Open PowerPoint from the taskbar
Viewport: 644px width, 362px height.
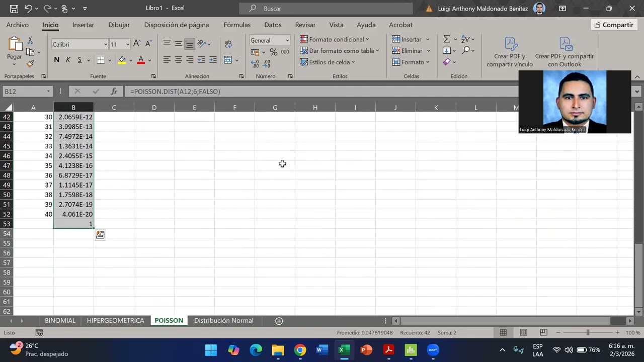pos(366,350)
